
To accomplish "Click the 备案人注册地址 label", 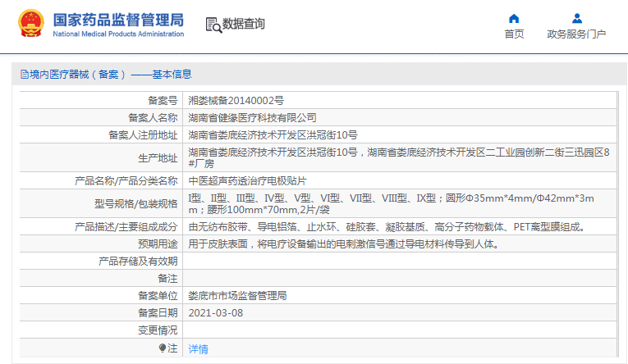I will point(143,134).
